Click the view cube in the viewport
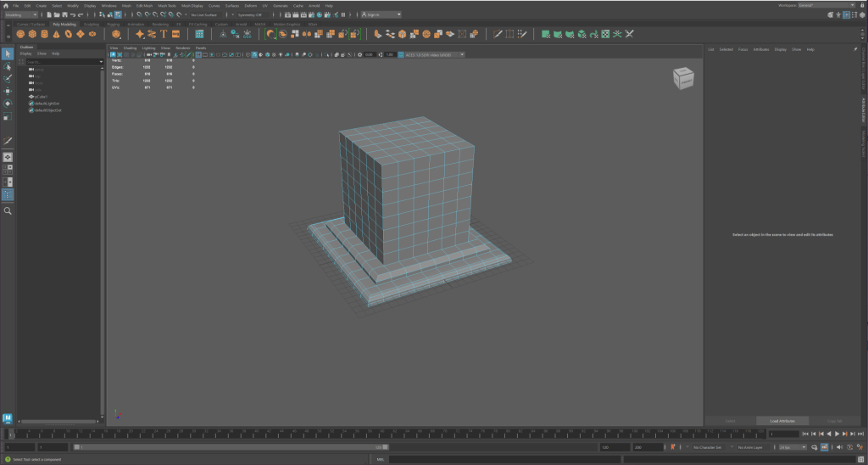 (x=682, y=78)
